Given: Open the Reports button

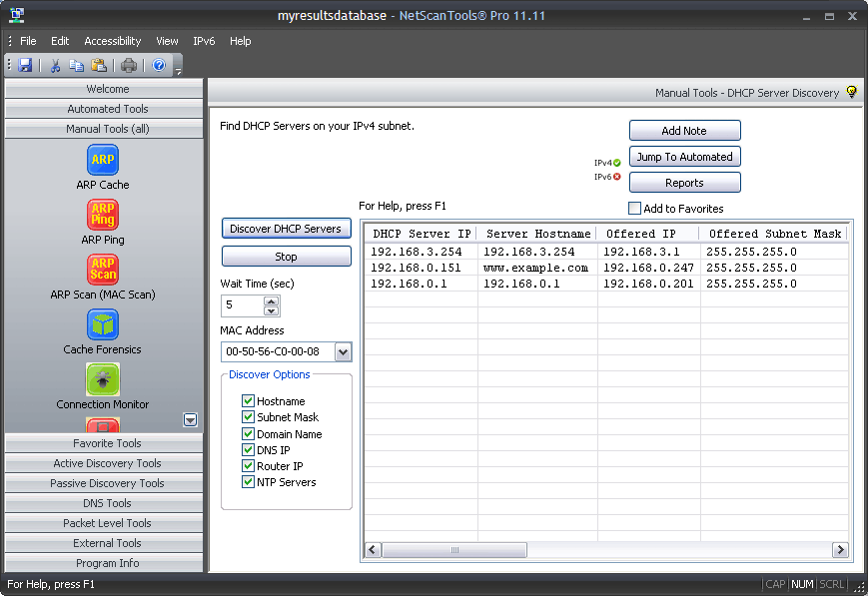Looking at the screenshot, I should click(685, 183).
